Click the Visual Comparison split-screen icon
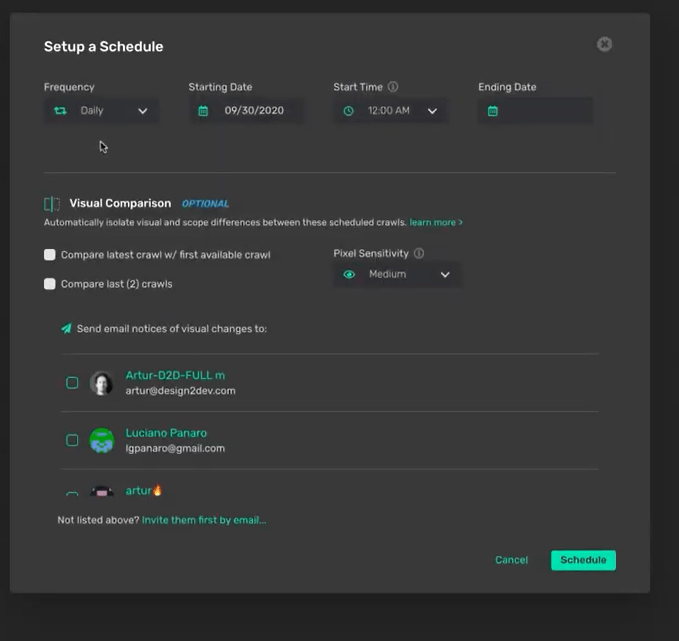 (52, 204)
